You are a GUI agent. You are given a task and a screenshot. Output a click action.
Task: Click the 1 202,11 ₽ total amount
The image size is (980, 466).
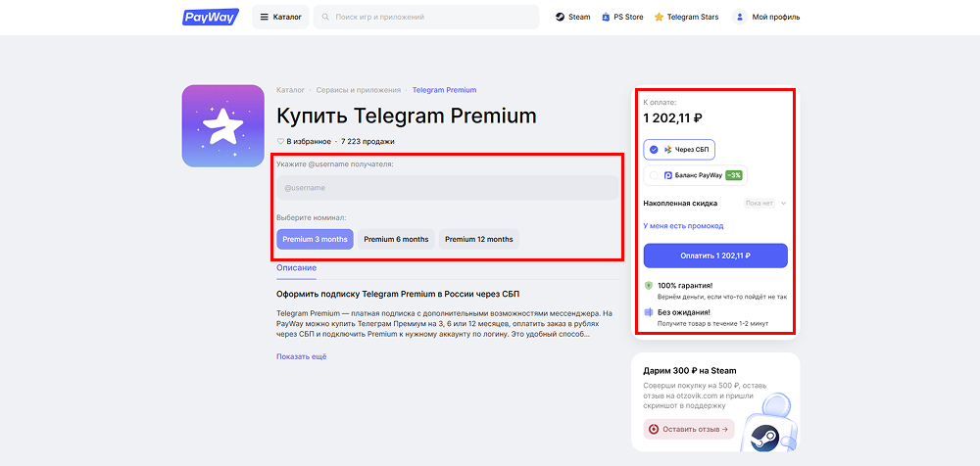[x=673, y=117]
